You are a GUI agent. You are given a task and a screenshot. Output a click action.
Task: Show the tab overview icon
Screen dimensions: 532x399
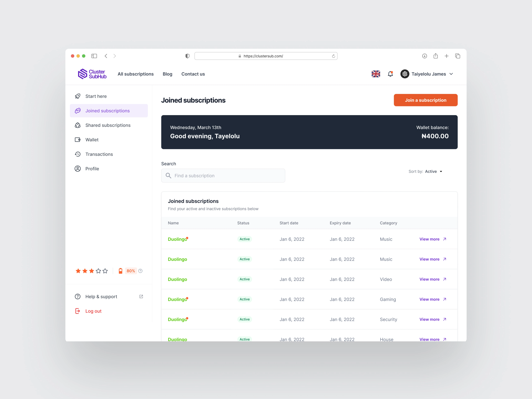point(458,56)
